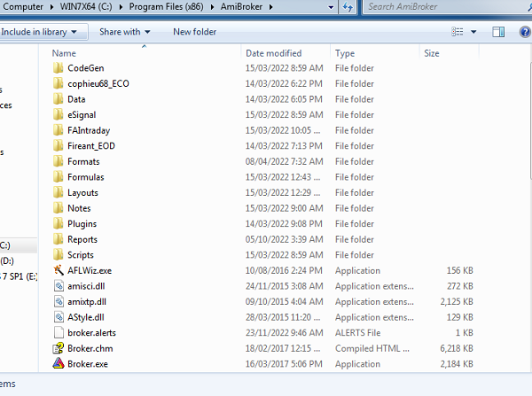Select the Notes folder icon
Image resolution: width=532 pixels, height=396 pixels.
[x=59, y=208]
